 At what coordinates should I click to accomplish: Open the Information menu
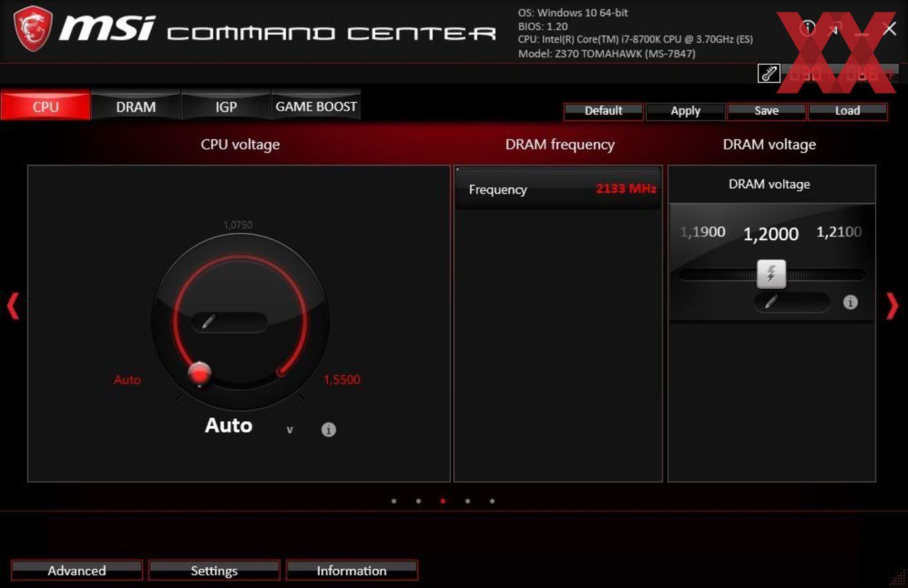coord(352,571)
